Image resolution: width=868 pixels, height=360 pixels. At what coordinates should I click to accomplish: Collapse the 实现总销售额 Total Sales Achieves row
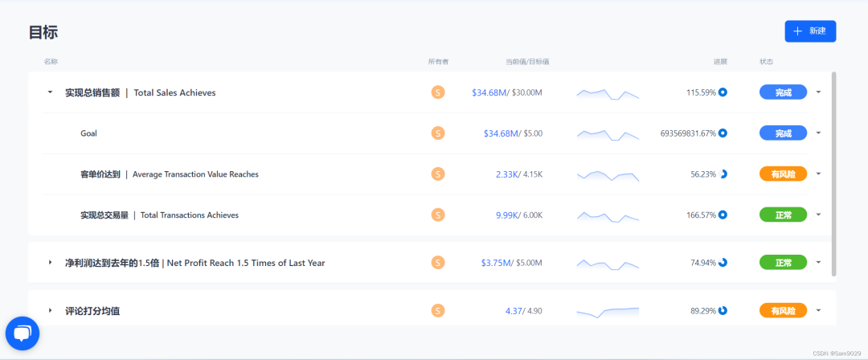[50, 92]
